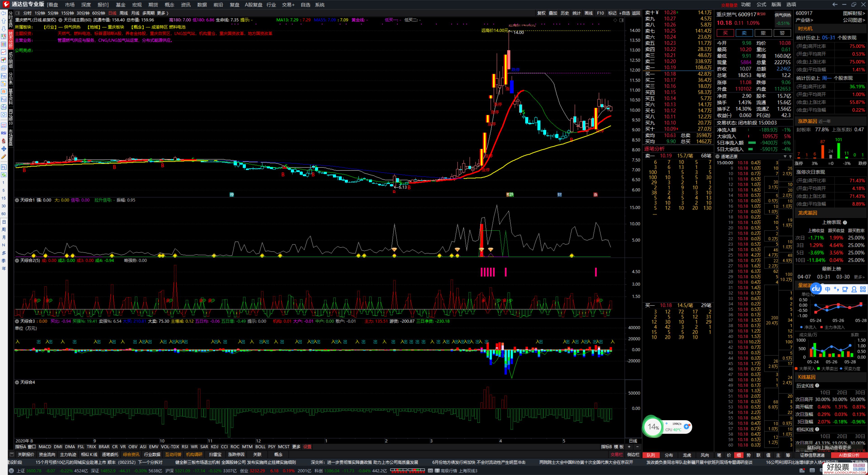Viewport: 868px width, 475px height.
Task: Expand 更多> next to 最新上榜 dates
Action: 859,277
